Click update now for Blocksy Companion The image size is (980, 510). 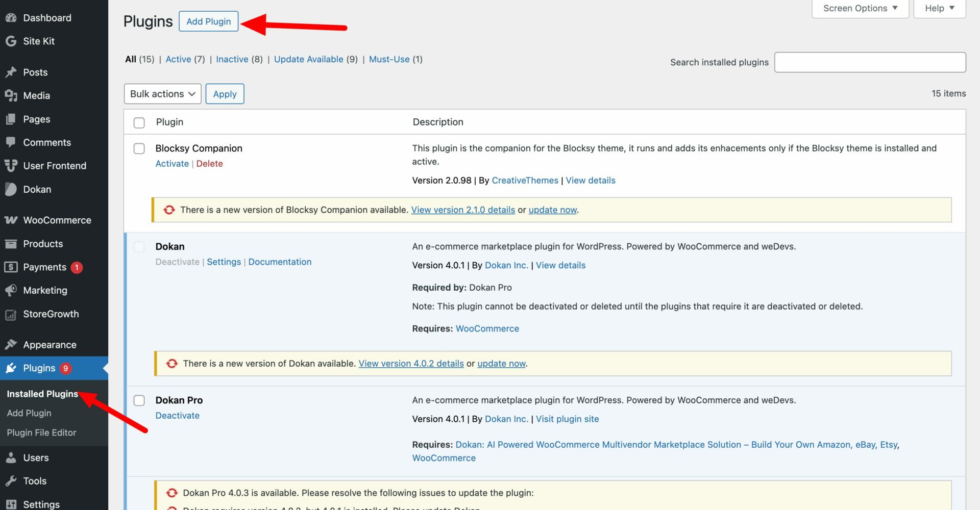point(552,210)
